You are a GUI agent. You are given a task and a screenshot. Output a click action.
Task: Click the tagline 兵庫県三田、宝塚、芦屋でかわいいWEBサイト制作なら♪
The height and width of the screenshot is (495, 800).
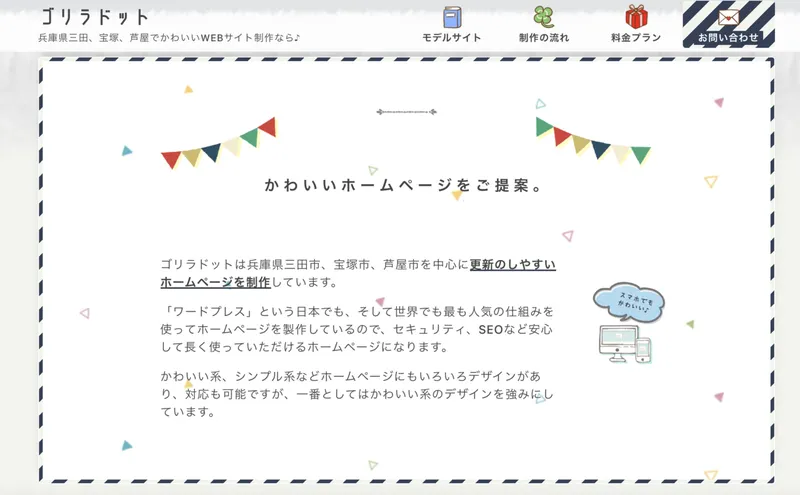coord(169,37)
